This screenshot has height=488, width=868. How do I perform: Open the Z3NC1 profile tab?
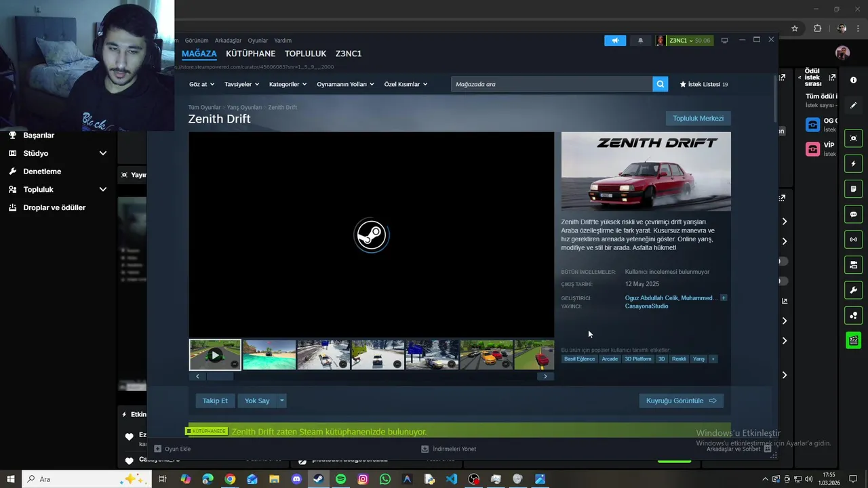click(349, 54)
